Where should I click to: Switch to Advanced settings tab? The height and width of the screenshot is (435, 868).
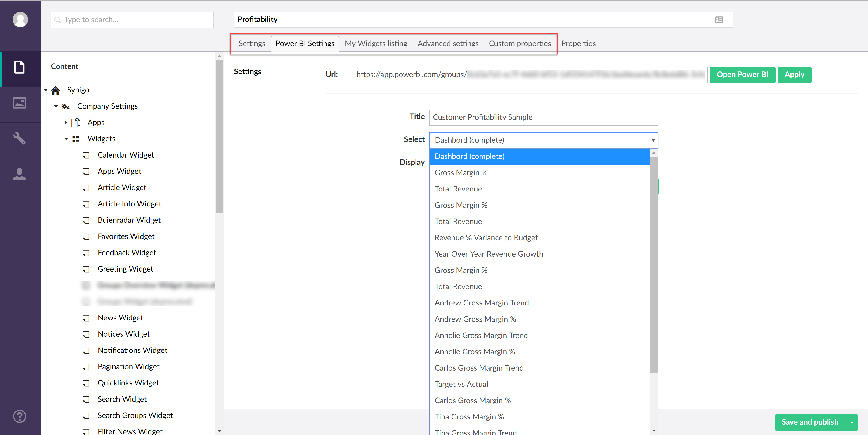[x=448, y=43]
